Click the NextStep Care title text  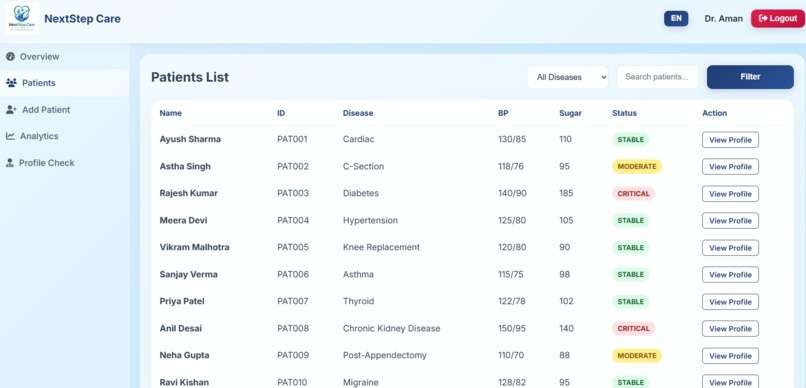82,19
